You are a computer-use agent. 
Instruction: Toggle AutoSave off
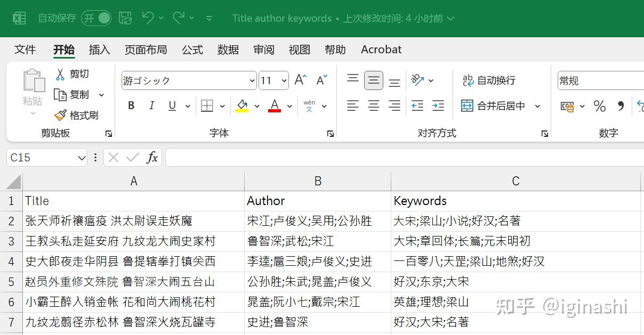point(96,18)
